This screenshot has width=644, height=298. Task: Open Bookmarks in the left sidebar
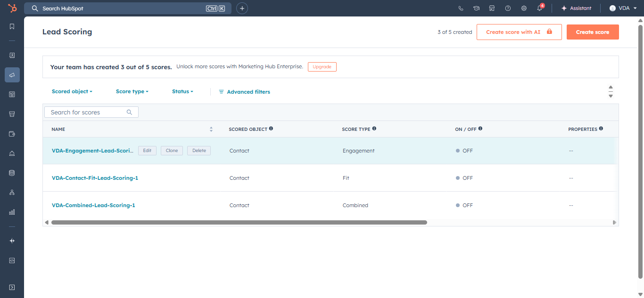coord(12,26)
